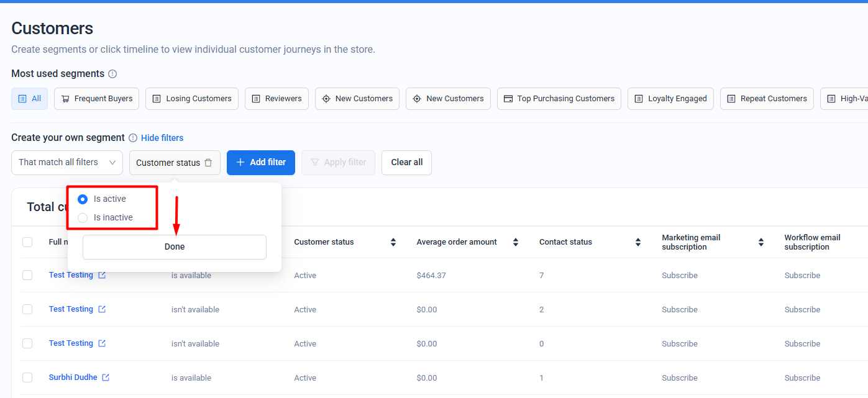The height and width of the screenshot is (398, 868).
Task: Click info icon next to Create your own segment
Action: [133, 138]
